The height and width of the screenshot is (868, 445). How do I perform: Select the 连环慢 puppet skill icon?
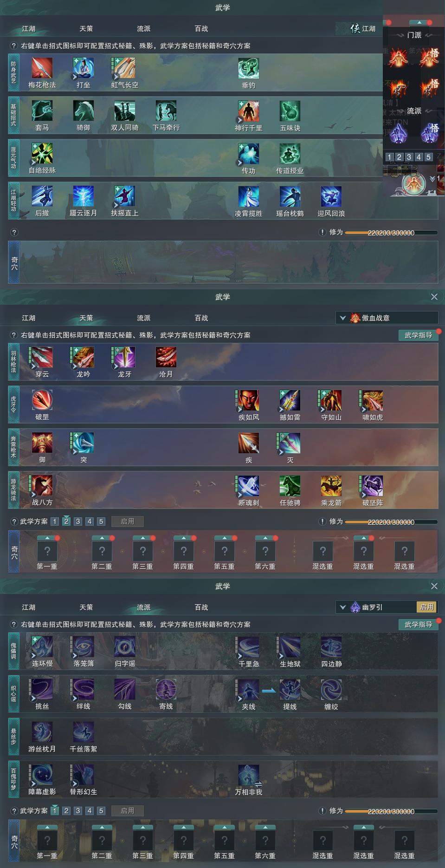tap(42, 647)
